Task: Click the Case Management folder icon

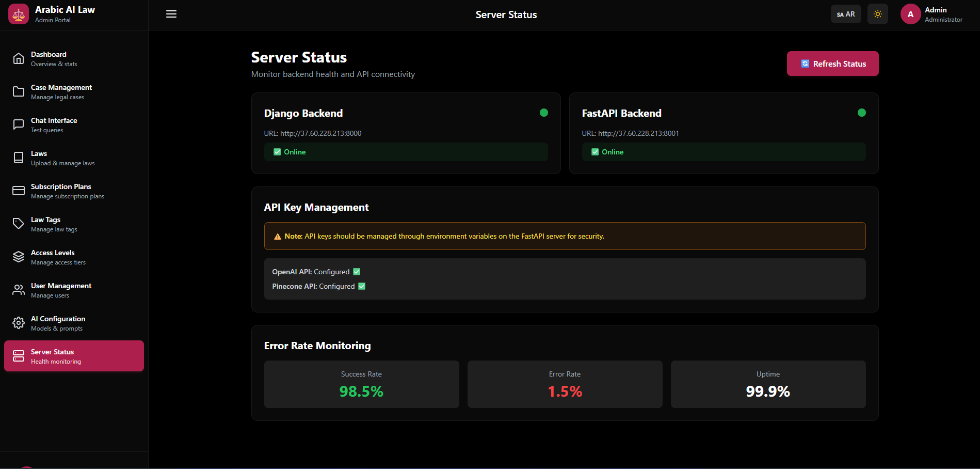Action: 19,91
